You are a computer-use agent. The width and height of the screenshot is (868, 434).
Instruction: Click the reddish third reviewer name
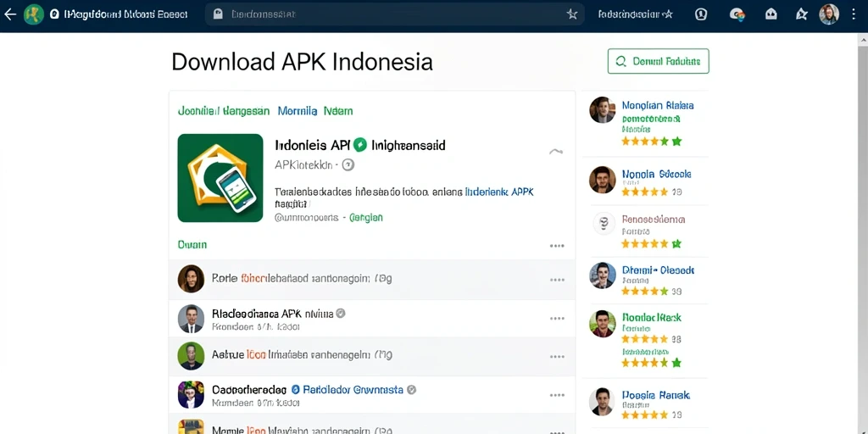(654, 220)
